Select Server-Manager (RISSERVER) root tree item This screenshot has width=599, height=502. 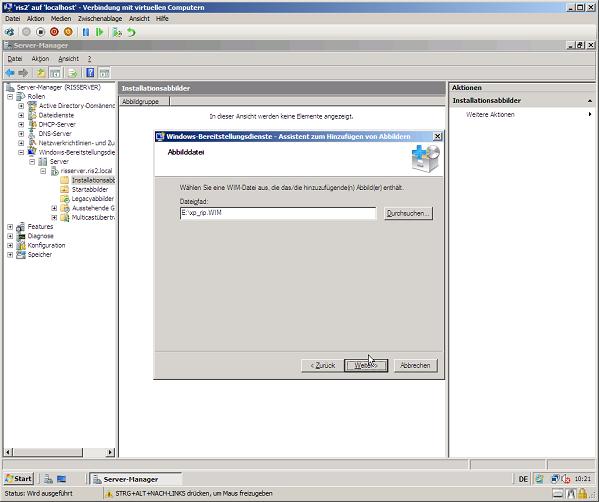click(58, 87)
